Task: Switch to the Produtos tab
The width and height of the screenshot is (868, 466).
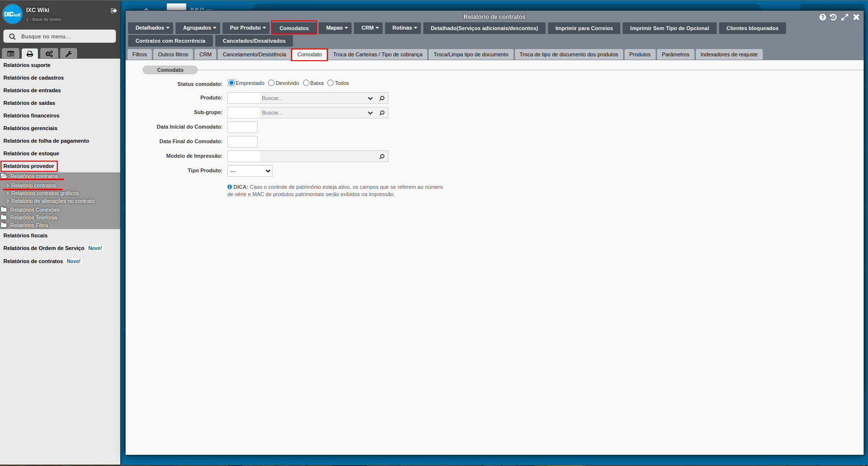Action: (x=640, y=54)
